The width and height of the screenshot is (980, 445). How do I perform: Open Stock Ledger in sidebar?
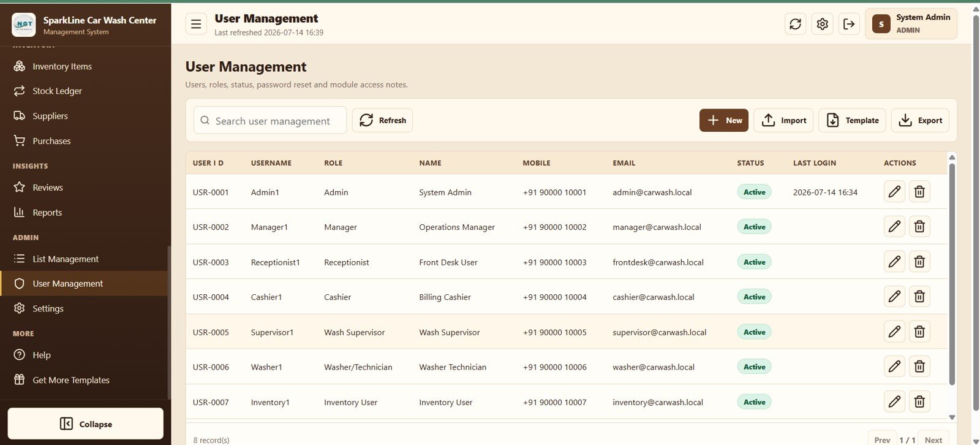pos(84,91)
